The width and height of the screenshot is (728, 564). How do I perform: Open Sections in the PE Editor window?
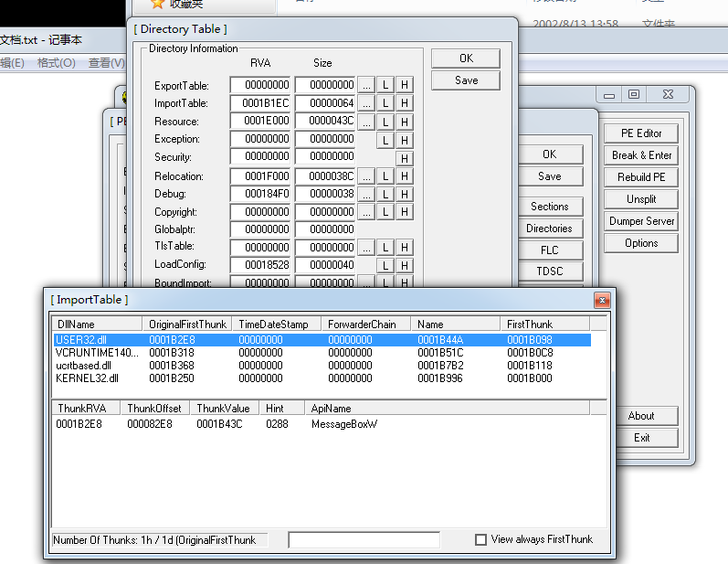click(549, 207)
